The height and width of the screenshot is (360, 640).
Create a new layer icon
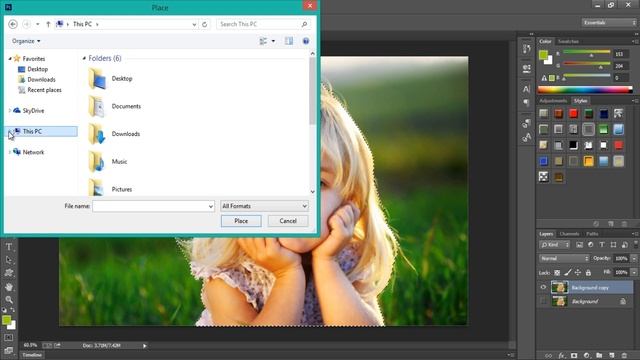tap(611, 356)
